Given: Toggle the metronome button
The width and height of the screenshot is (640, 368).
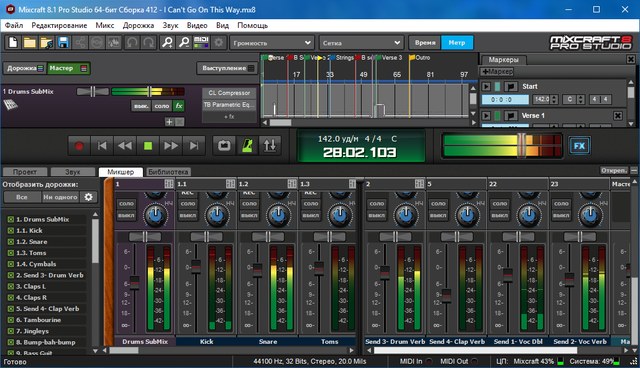Looking at the screenshot, I should pos(247,146).
